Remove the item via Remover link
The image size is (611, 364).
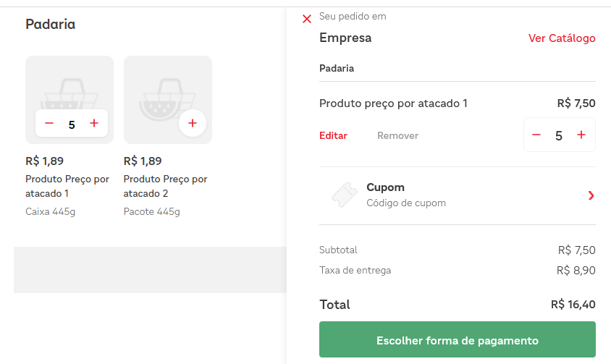[397, 135]
